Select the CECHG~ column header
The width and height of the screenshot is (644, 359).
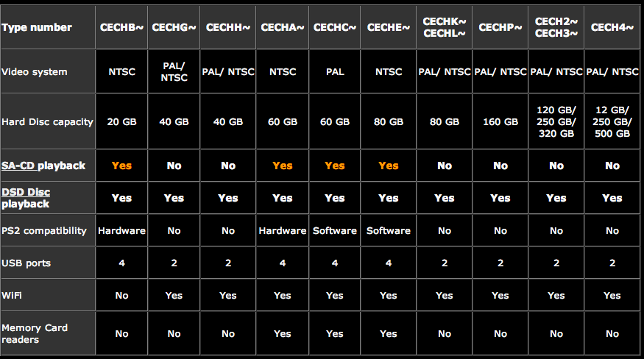174,27
